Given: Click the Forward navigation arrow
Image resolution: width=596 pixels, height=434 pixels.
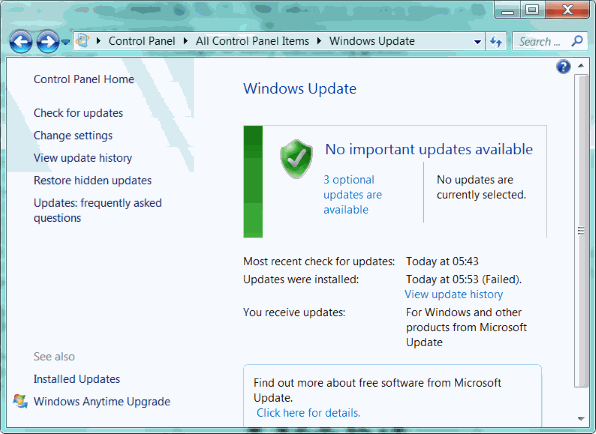Looking at the screenshot, I should (48, 41).
